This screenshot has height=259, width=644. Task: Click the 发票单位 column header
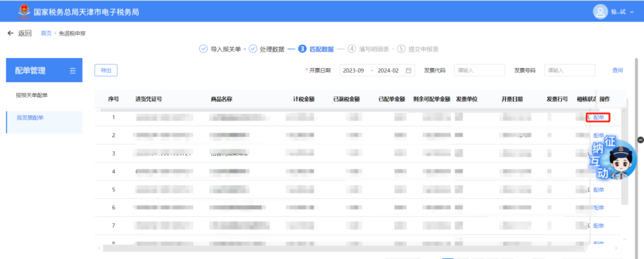pyautogui.click(x=466, y=99)
